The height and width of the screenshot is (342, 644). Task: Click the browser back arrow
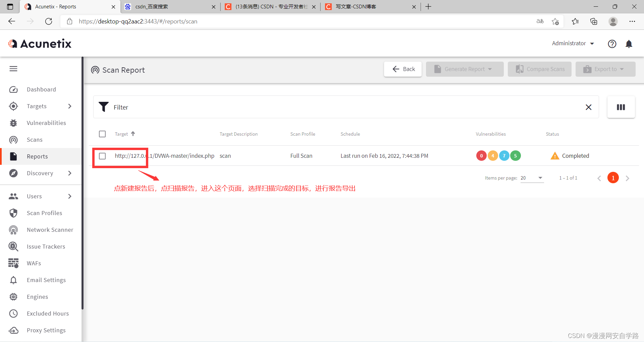click(12, 21)
